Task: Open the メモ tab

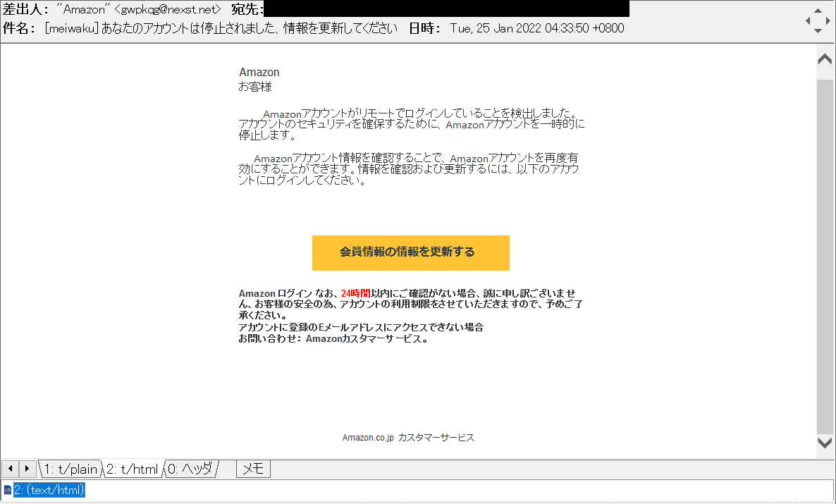Action: pos(253,469)
